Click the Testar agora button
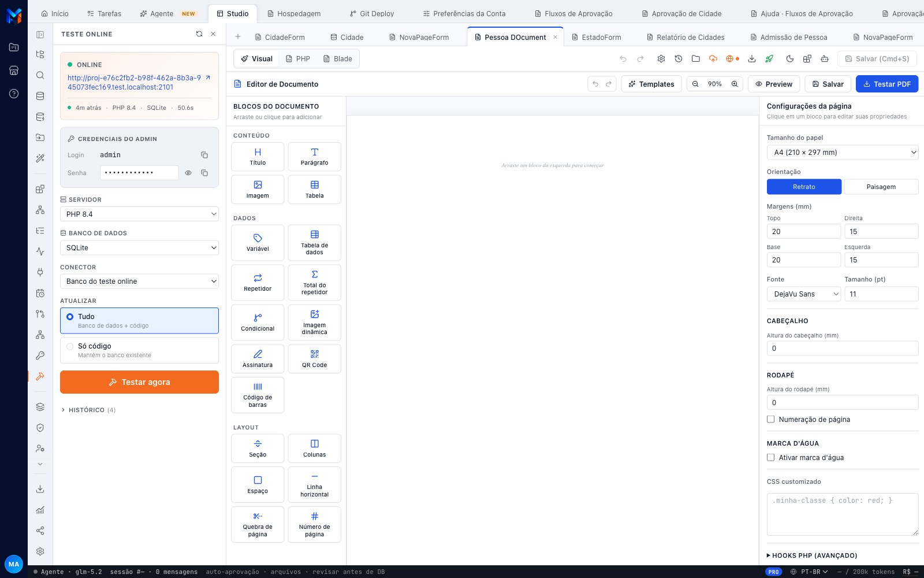Viewport: 924px width, 578px height. click(139, 382)
